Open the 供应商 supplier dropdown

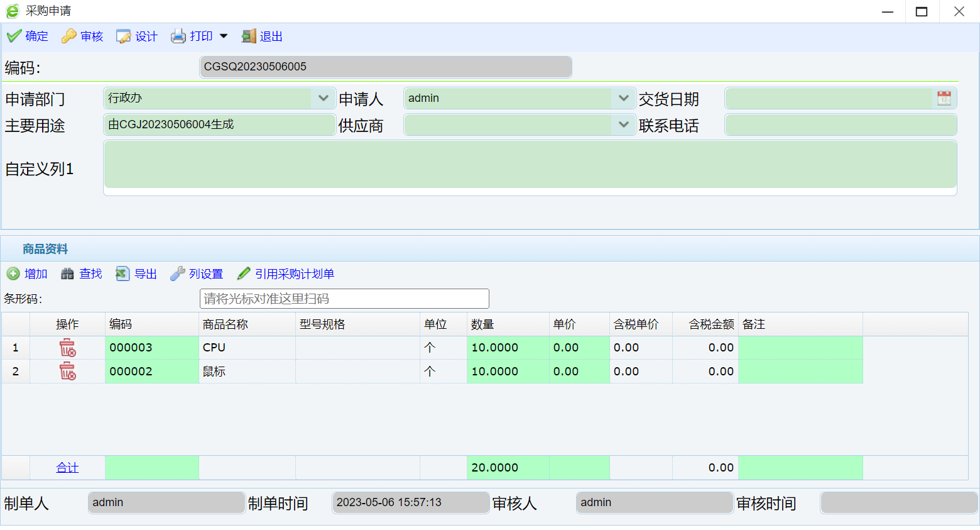click(623, 125)
